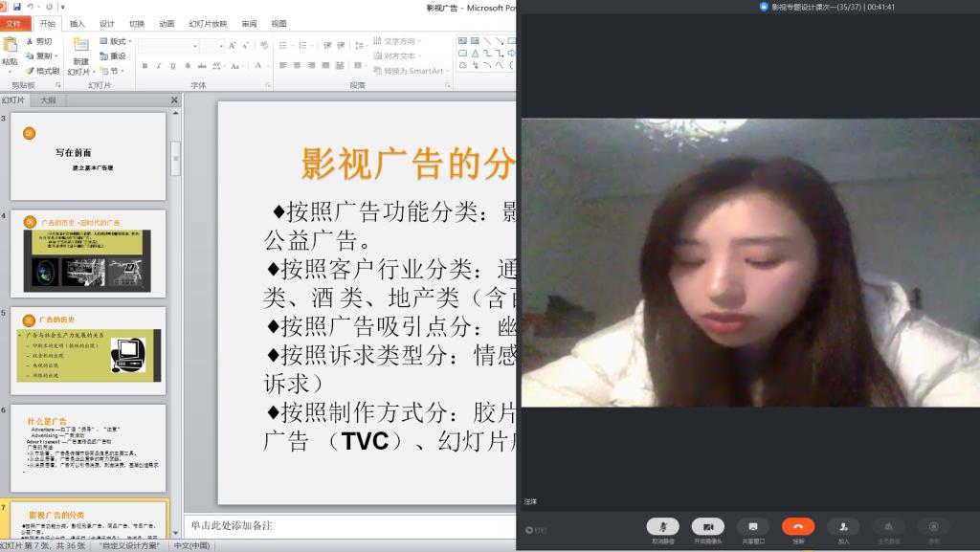This screenshot has width=980, height=552.
Task: Click the thumbnail pane scrollbar handle
Action: coord(176,159)
